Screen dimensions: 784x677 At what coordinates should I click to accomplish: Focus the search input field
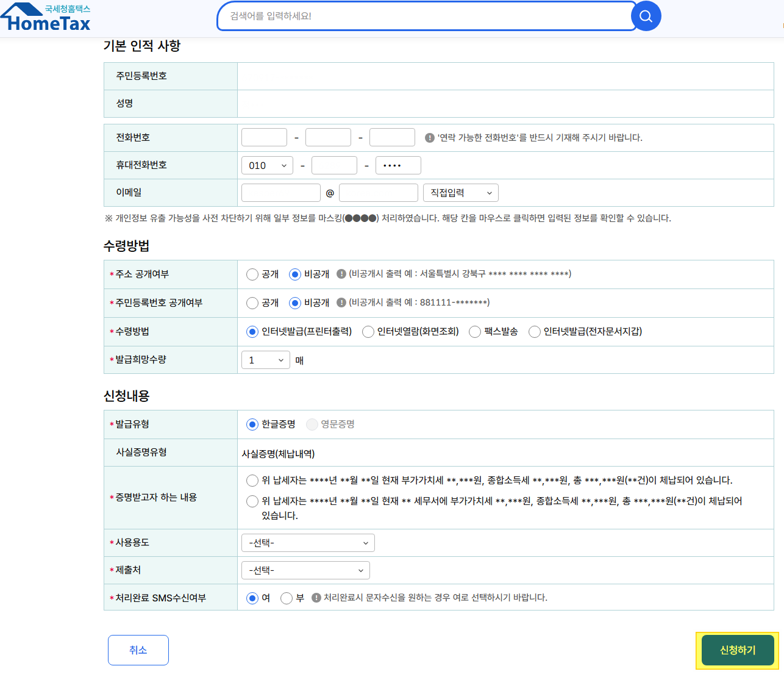tap(427, 16)
